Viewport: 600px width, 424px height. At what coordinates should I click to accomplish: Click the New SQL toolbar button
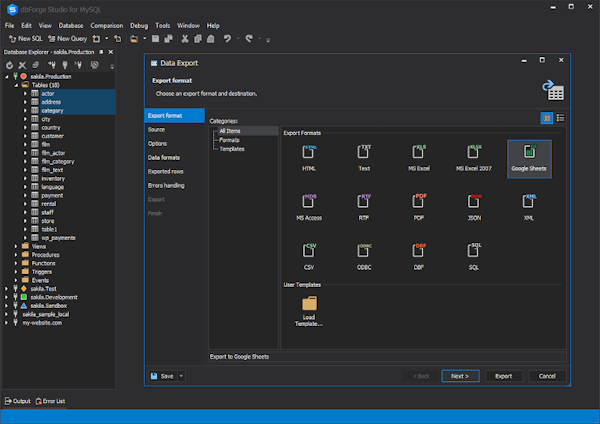pyautogui.click(x=26, y=39)
